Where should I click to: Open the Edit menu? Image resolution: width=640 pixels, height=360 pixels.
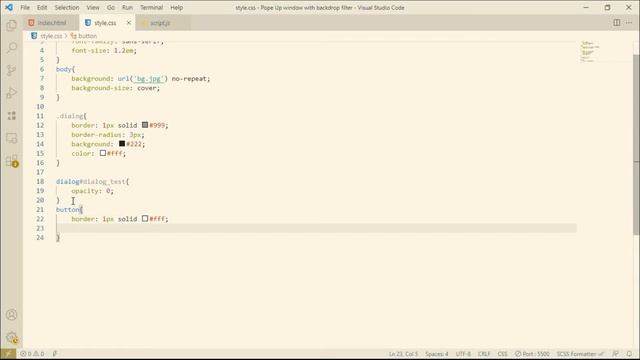coord(42,7)
